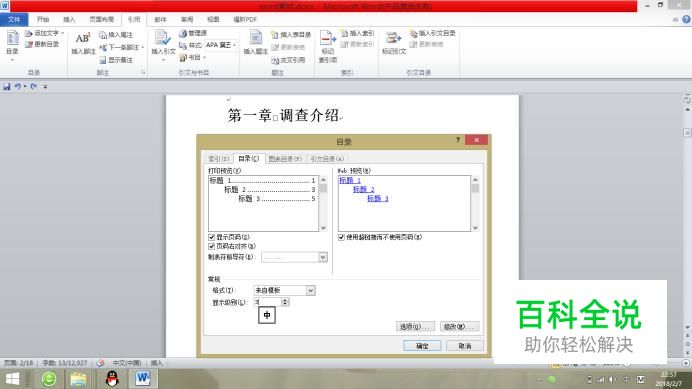Screen dimensions: 692x389
Task: Click the 标题 2 link in Web preview
Action: click(x=364, y=189)
